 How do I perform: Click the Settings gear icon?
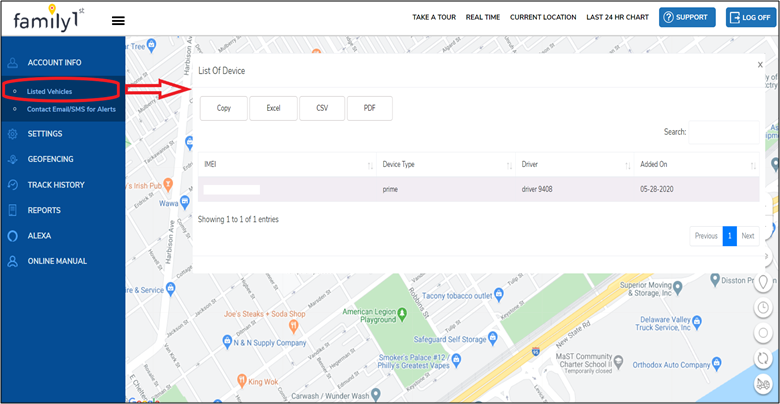(13, 134)
